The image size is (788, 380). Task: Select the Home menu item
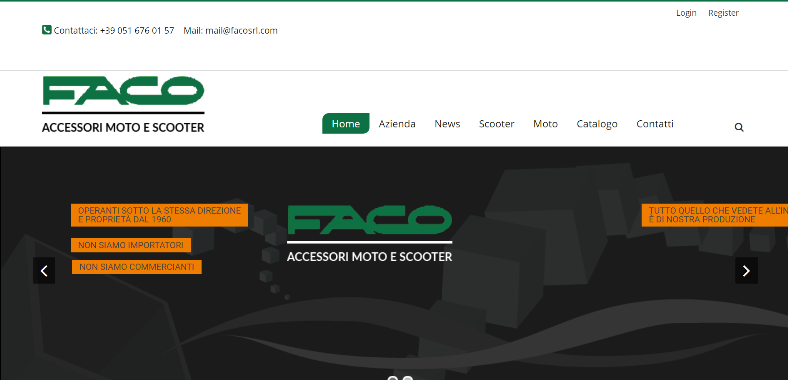click(346, 124)
